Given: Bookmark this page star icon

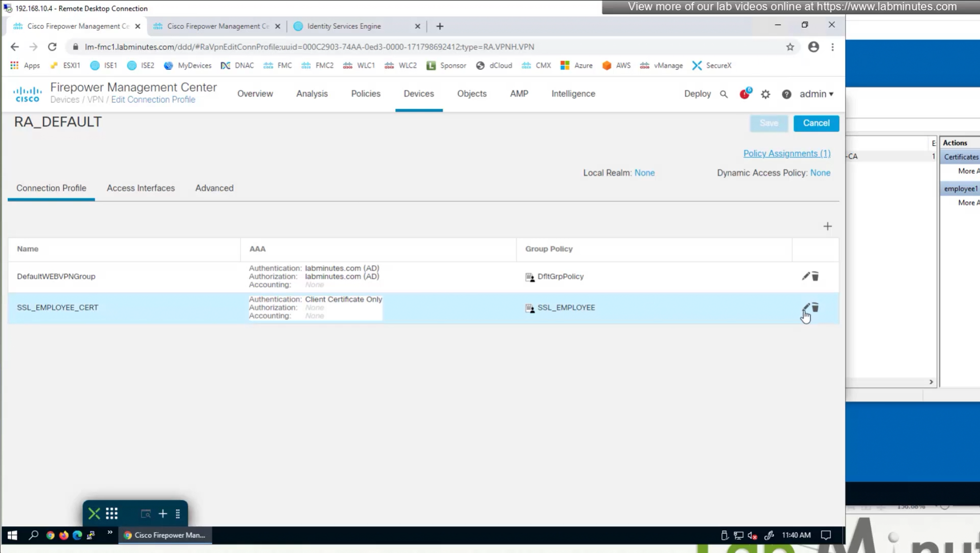Looking at the screenshot, I should point(790,47).
